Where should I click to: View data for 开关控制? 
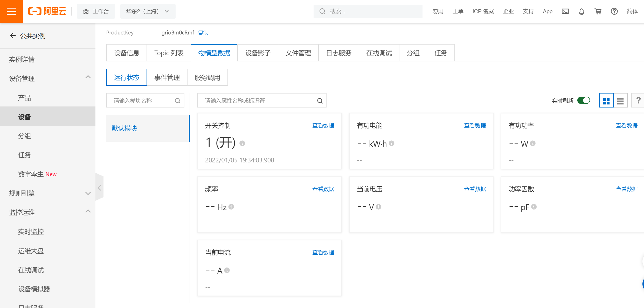click(x=323, y=125)
